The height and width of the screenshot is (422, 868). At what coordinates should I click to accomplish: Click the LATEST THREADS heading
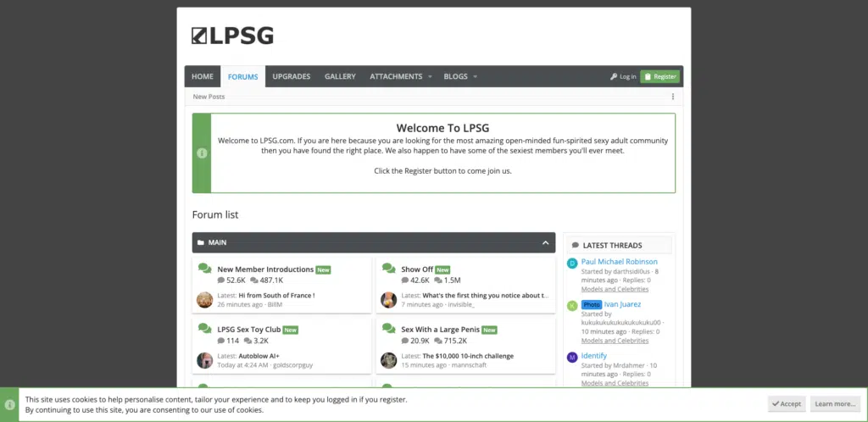612,245
